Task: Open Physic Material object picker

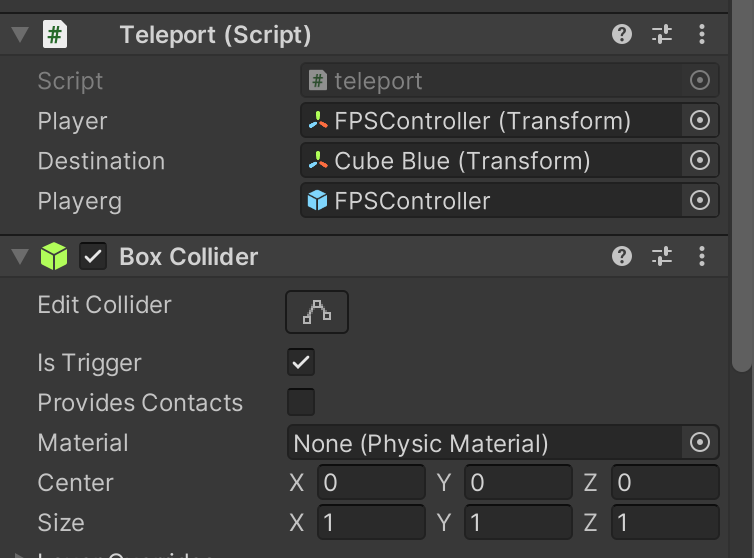Action: pyautogui.click(x=700, y=442)
